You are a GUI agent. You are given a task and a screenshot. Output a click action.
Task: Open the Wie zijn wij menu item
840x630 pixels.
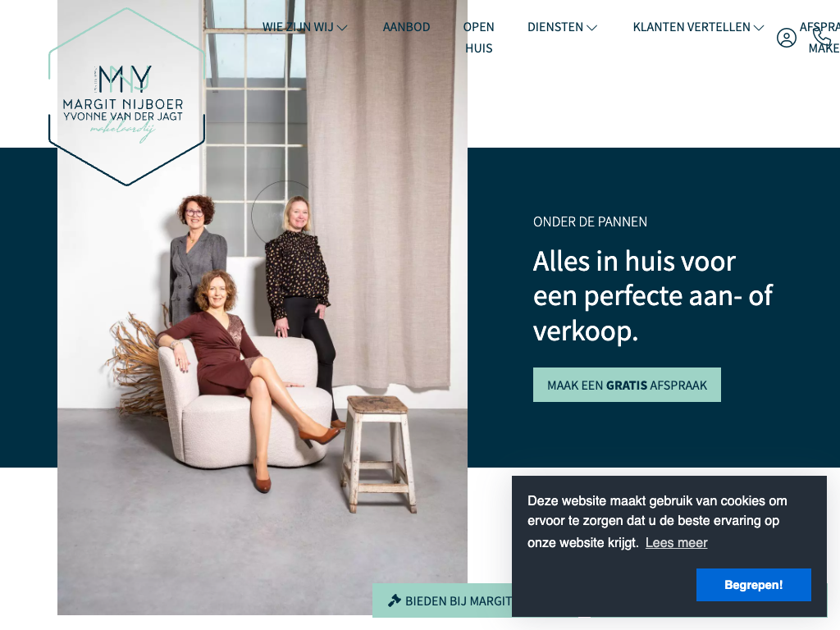click(x=298, y=27)
